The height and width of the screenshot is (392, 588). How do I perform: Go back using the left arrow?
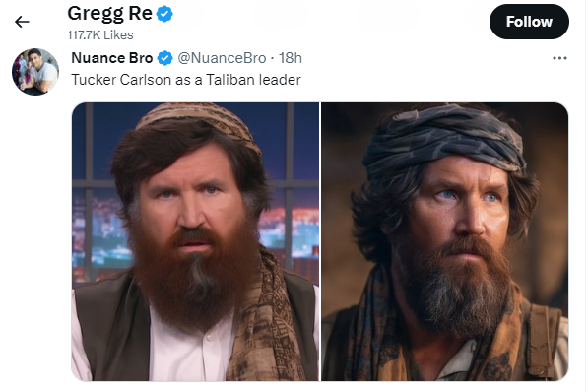(x=22, y=22)
